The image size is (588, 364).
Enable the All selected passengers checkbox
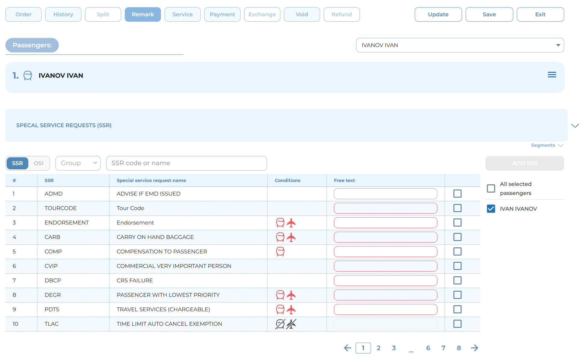coord(491,188)
